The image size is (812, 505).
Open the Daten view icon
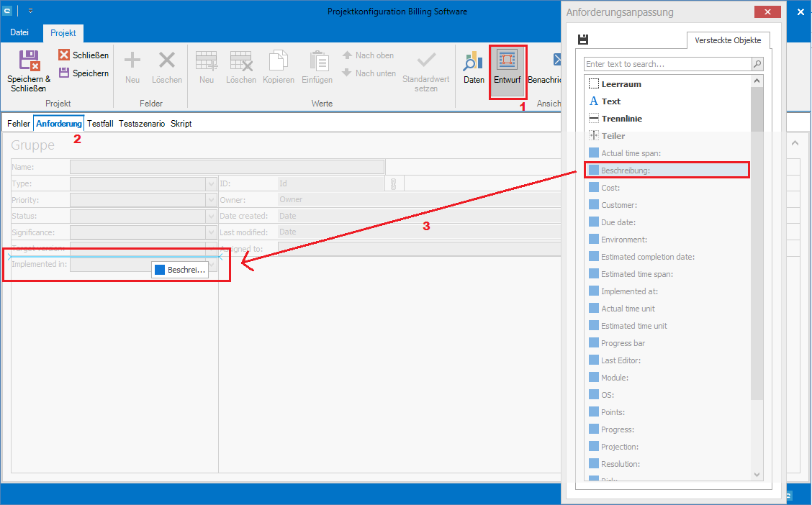tap(474, 62)
